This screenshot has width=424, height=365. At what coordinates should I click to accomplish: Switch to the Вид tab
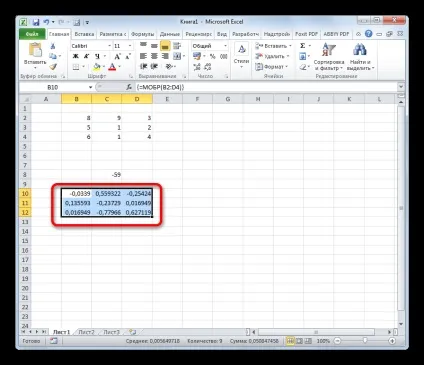click(x=222, y=34)
